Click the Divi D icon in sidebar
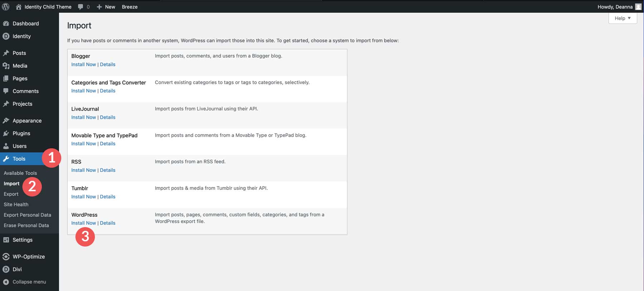644x291 pixels. pyautogui.click(x=6, y=269)
